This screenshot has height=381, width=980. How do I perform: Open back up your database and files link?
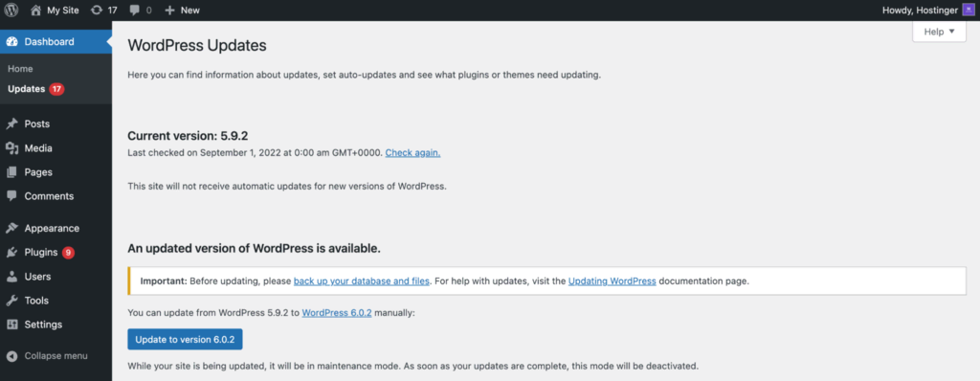[x=361, y=280]
